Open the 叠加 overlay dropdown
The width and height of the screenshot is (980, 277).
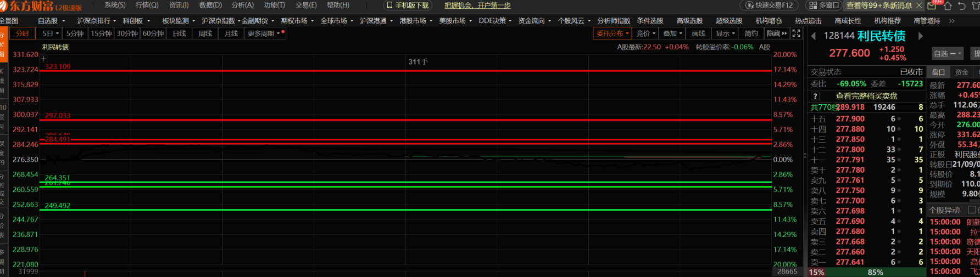coord(672,33)
